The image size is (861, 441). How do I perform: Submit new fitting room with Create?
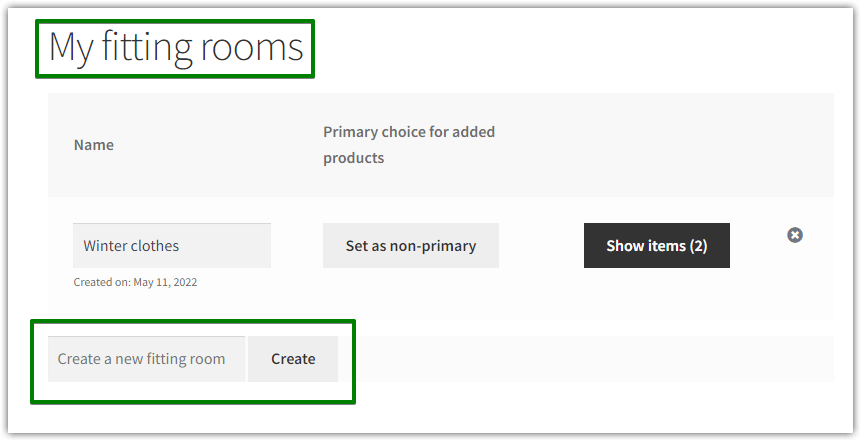293,359
